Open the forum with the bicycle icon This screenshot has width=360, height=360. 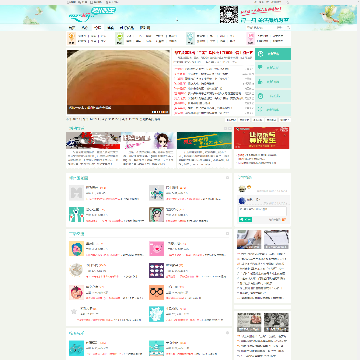pos(76,348)
